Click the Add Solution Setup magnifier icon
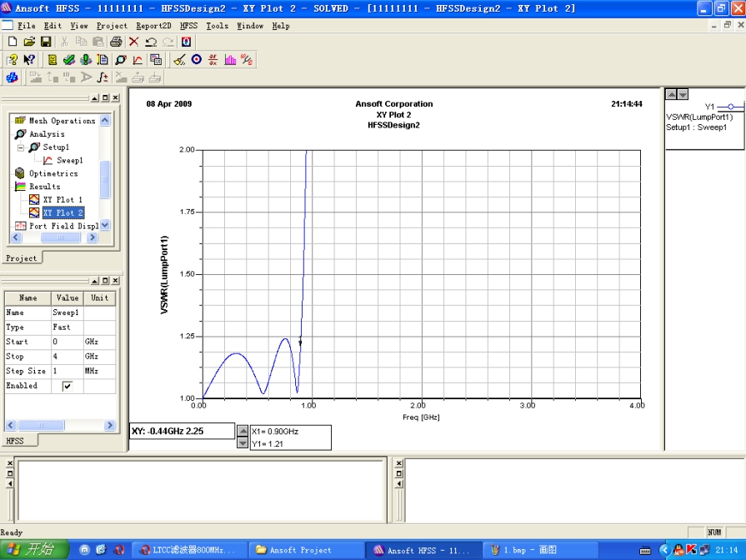The width and height of the screenshot is (746, 560). pos(121,60)
